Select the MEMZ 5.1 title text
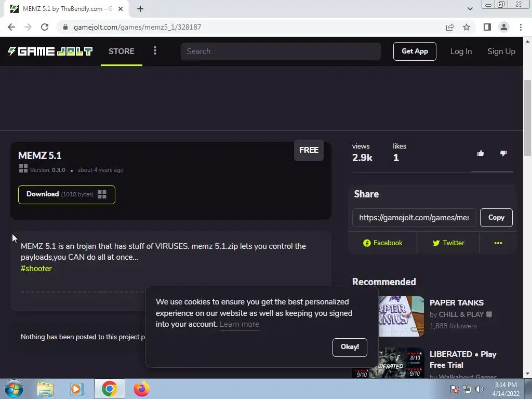The height and width of the screenshot is (399, 532). click(39, 155)
